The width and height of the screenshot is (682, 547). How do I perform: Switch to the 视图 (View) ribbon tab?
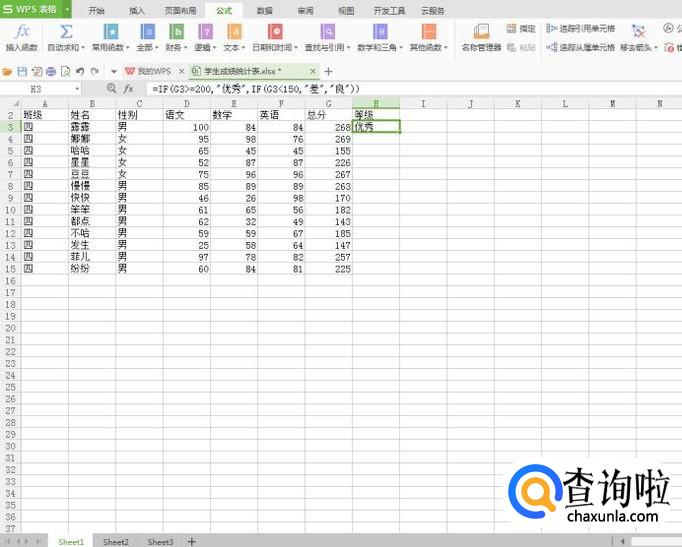(346, 10)
